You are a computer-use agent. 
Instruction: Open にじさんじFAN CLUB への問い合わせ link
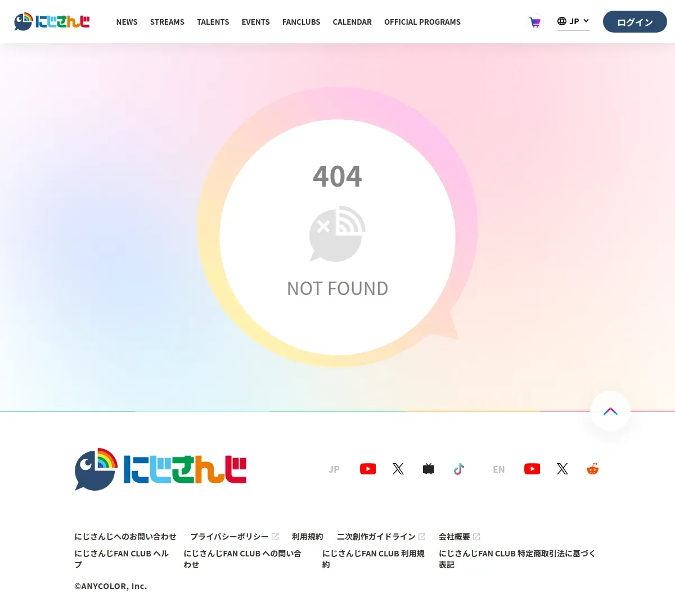point(242,559)
